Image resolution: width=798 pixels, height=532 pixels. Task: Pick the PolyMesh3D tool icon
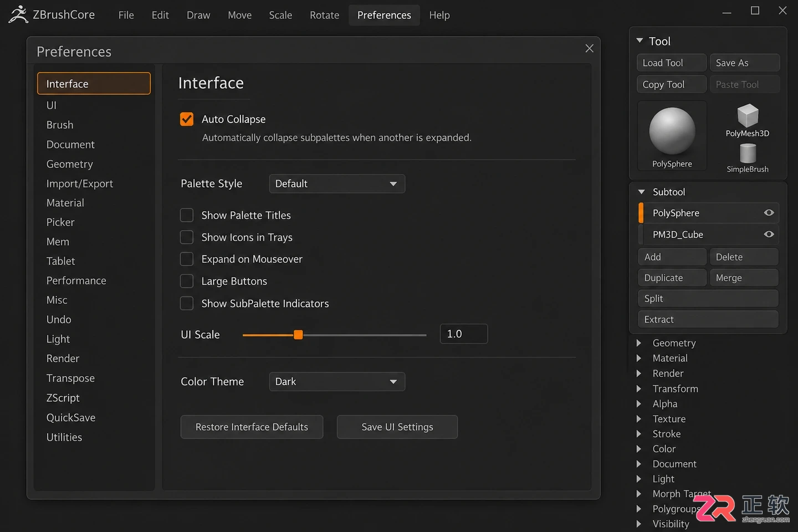748,115
